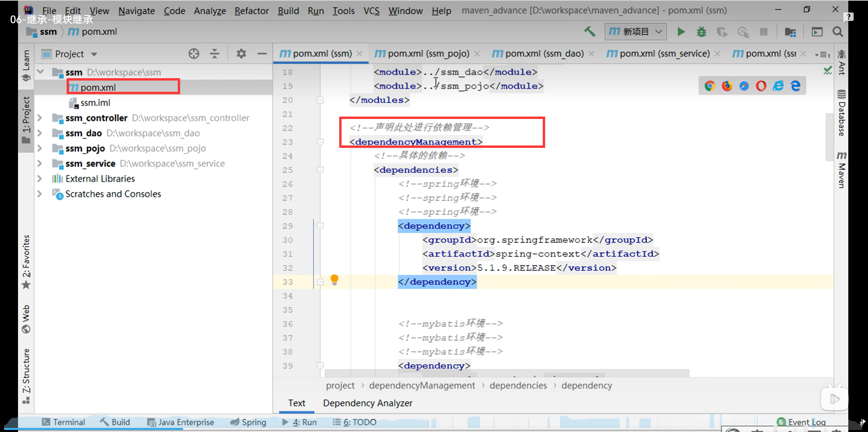The height and width of the screenshot is (432, 868).
Task: Switch to pom.xml (ssm_dao) tab
Action: (544, 54)
